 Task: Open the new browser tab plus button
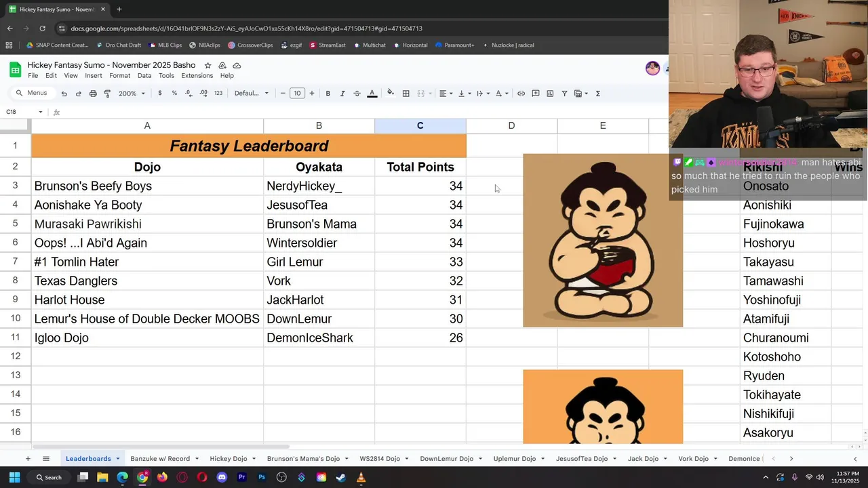point(119,9)
